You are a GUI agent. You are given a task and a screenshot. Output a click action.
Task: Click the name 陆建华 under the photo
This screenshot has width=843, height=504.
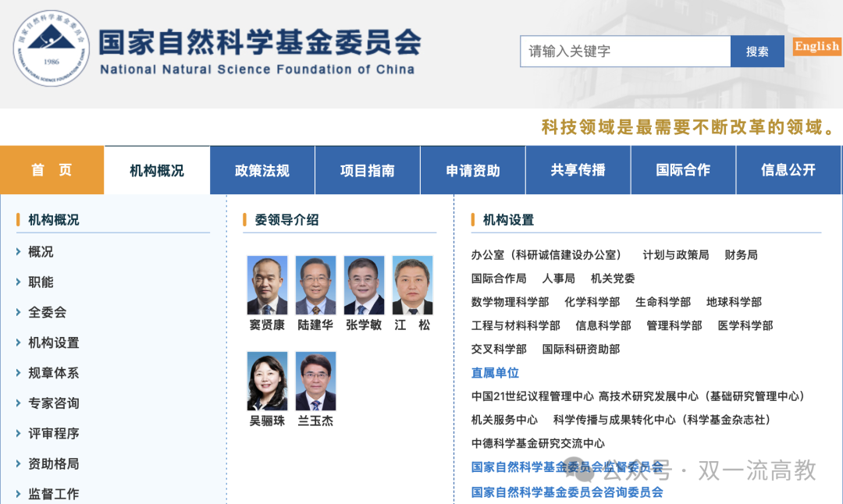315,325
